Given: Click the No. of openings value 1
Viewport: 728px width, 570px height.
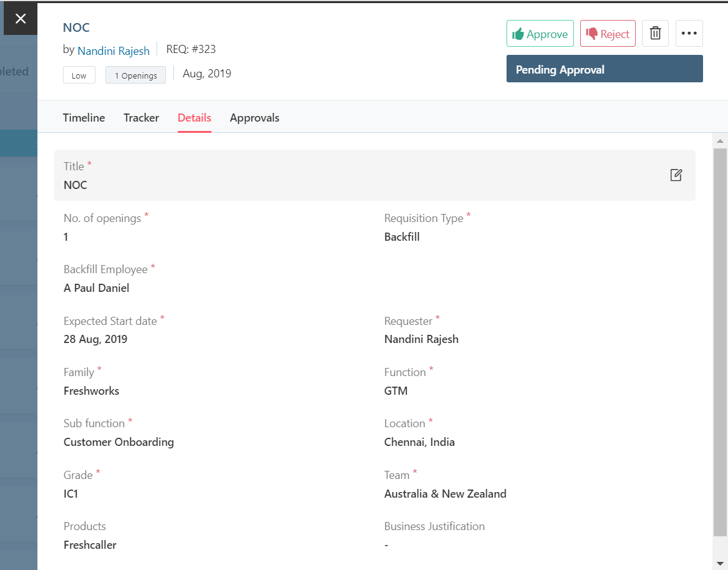Looking at the screenshot, I should click(66, 237).
